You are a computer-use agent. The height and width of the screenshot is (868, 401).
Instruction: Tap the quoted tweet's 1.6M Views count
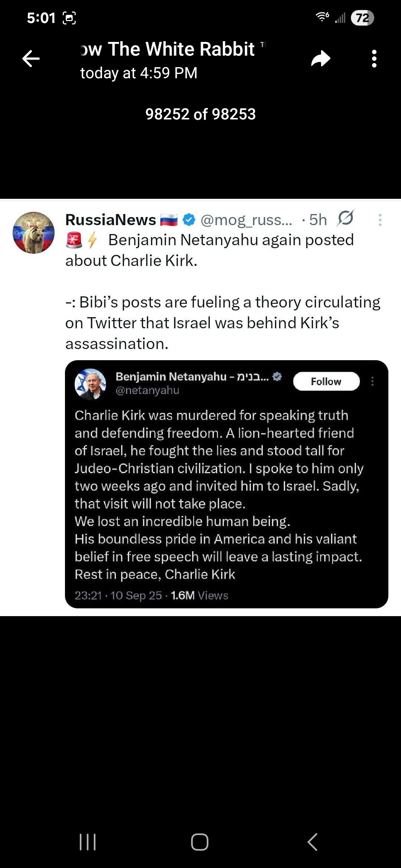tap(199, 595)
